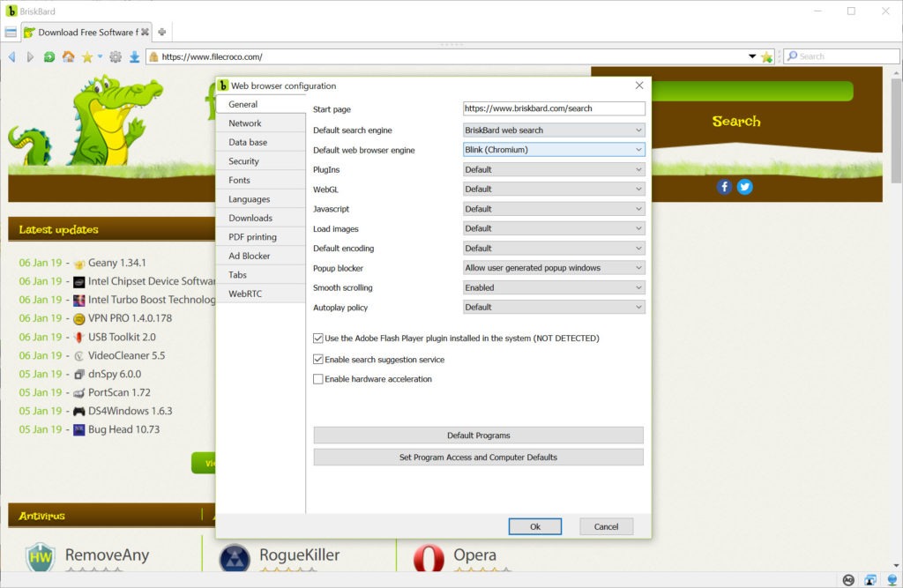Click the Start page URL input field
The width and height of the screenshot is (903, 588).
(x=554, y=108)
